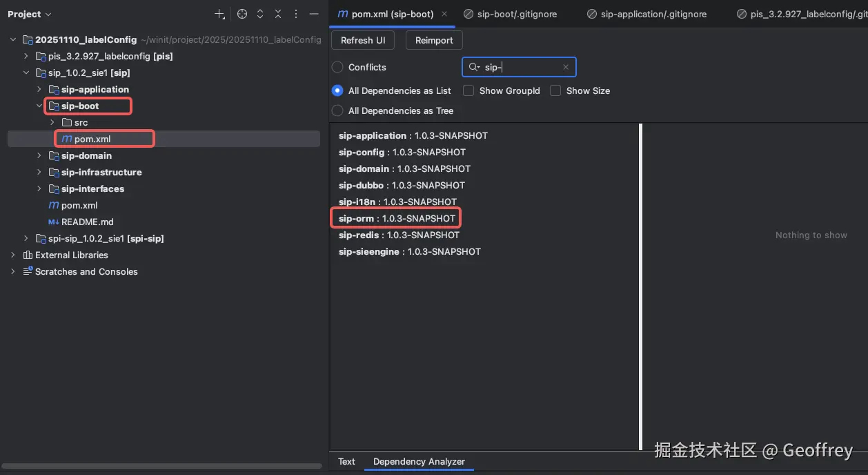Expand the sip-interfaces module
The height and width of the screenshot is (475, 868).
39,188
